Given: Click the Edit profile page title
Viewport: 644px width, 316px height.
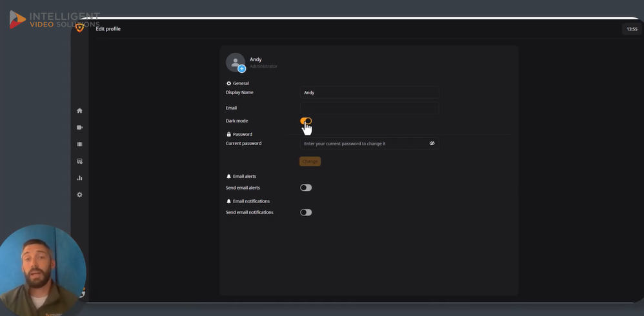Looking at the screenshot, I should [108, 29].
